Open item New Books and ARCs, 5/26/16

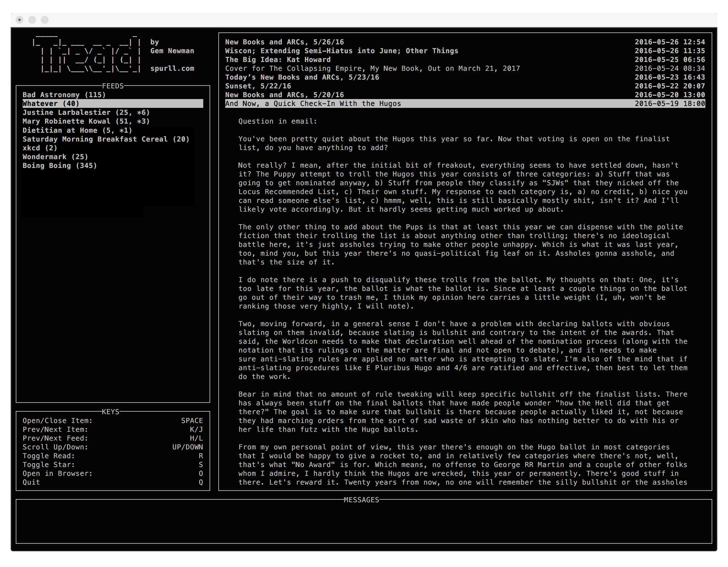[x=465, y=42]
